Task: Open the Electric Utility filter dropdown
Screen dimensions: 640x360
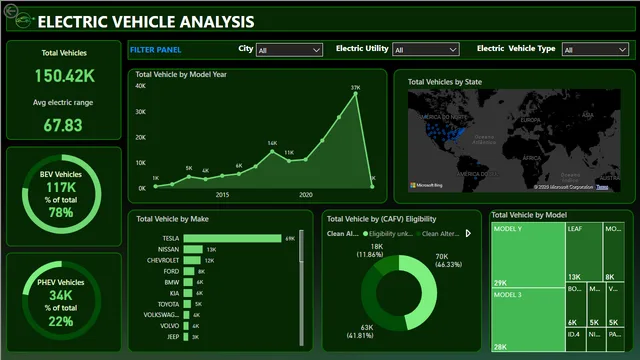Action: tap(425, 50)
